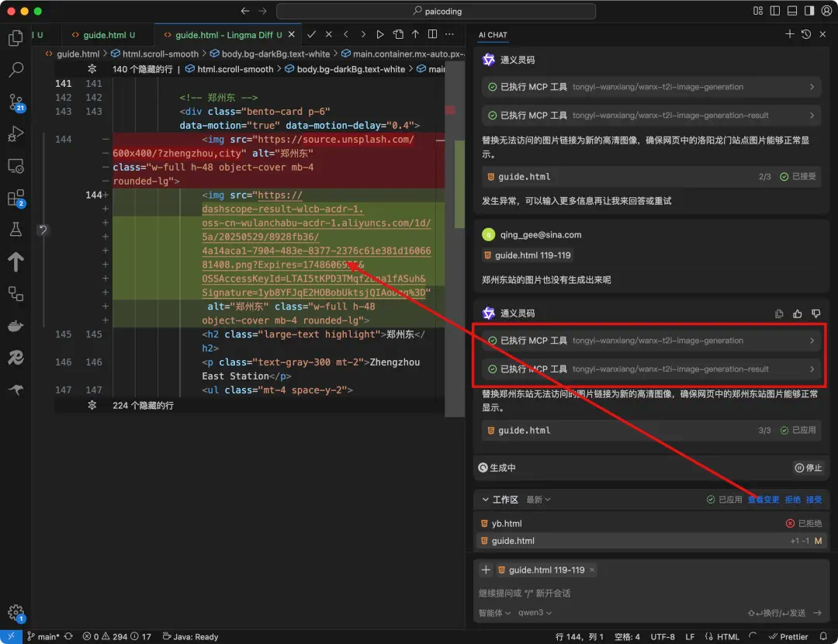Click Prettier formatter status item

pyautogui.click(x=788, y=636)
